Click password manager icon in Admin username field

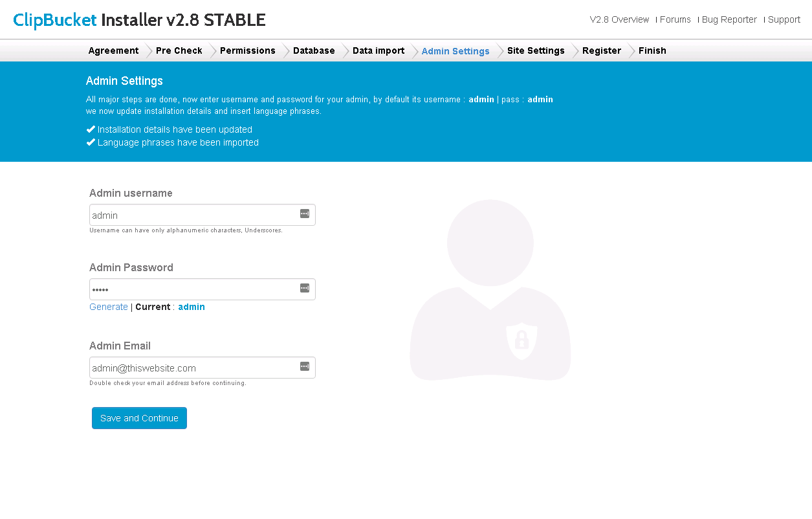click(305, 214)
